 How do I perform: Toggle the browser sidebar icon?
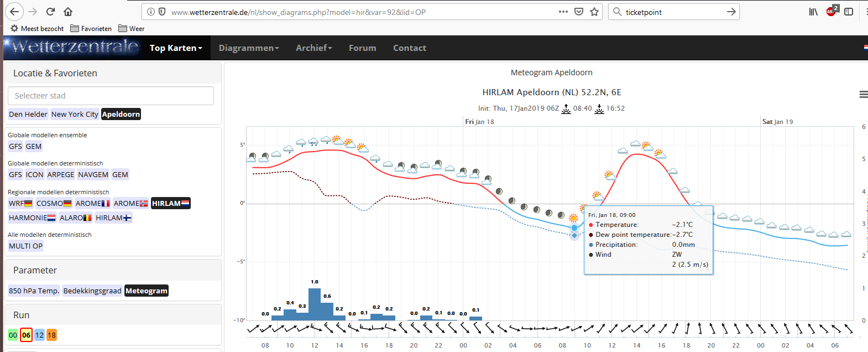[x=849, y=12]
